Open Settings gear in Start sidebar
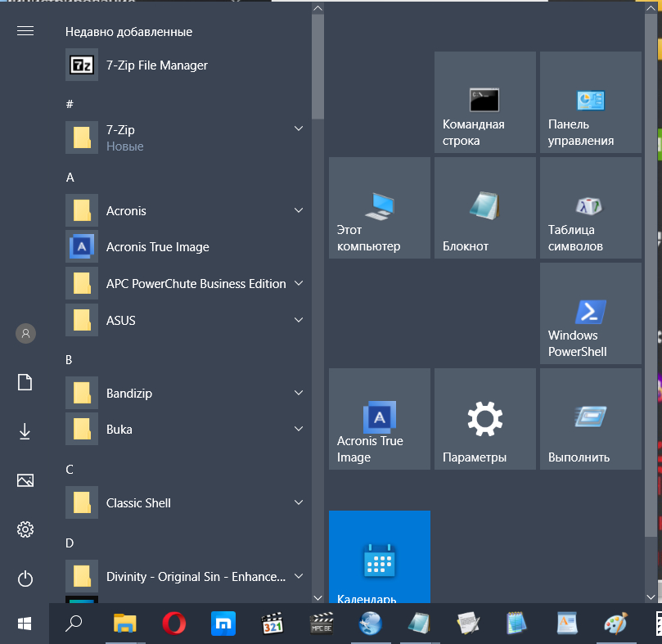The height and width of the screenshot is (644, 662). point(25,529)
